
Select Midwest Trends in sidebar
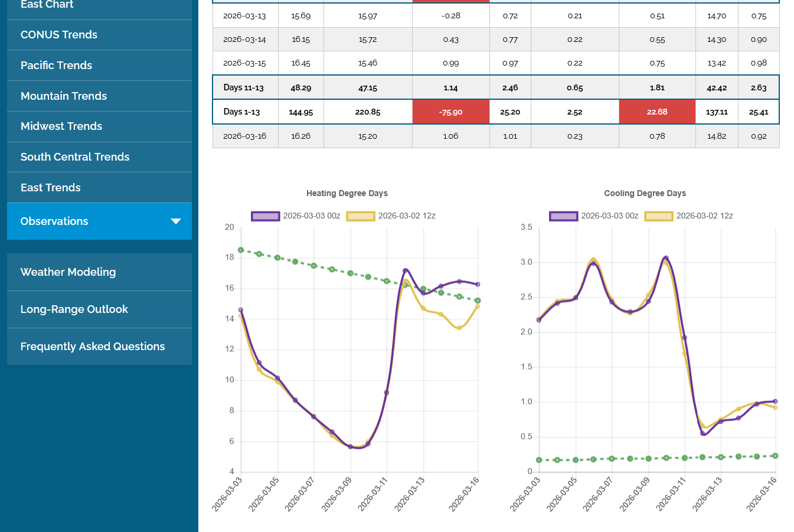coord(61,126)
